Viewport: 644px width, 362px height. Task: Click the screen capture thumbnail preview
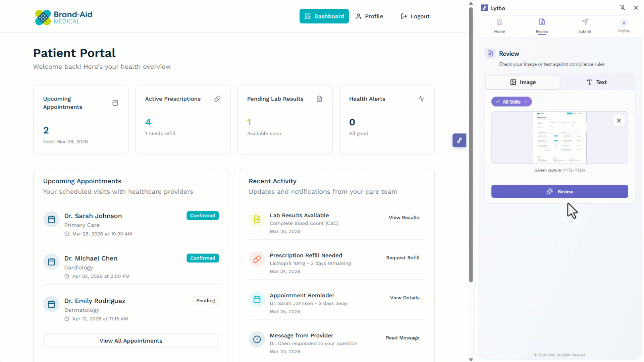[x=559, y=138]
